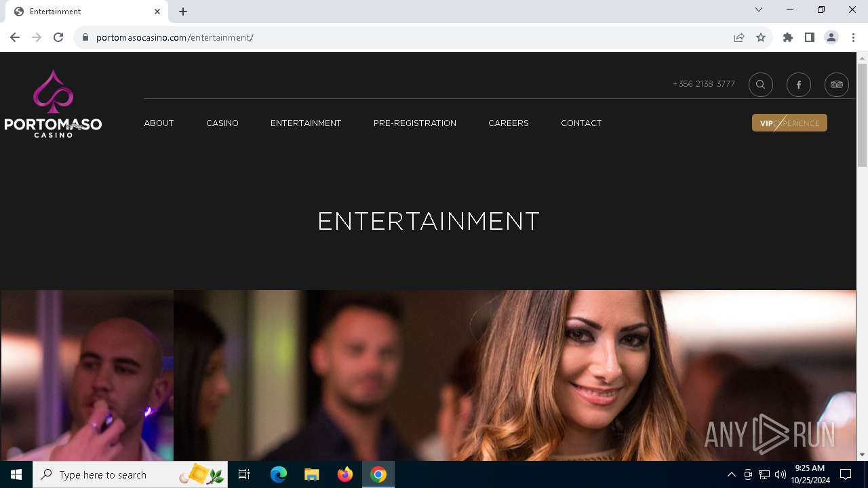
Task: Open File Explorer from taskbar
Action: (x=311, y=474)
